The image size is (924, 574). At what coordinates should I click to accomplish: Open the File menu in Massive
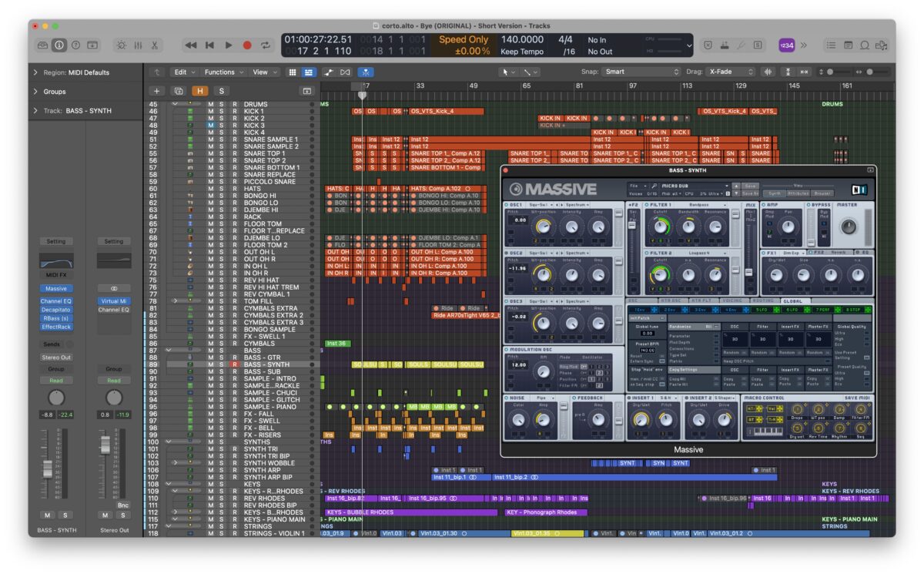pyautogui.click(x=637, y=186)
